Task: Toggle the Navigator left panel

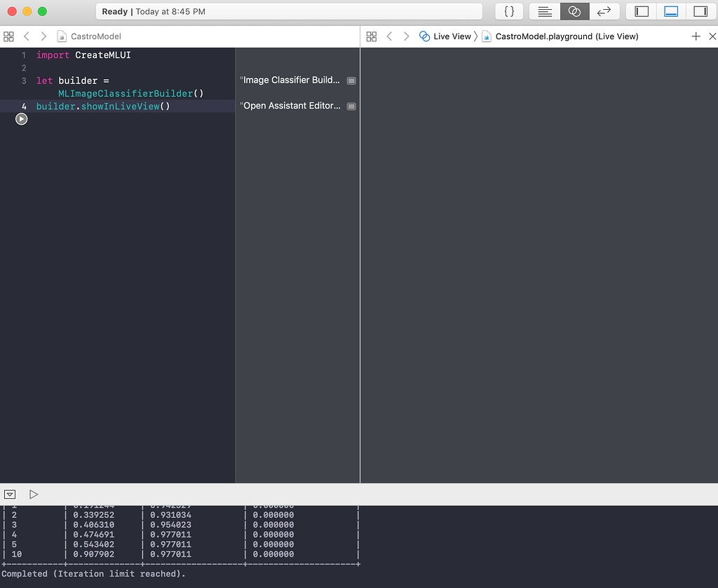Action: tap(642, 11)
